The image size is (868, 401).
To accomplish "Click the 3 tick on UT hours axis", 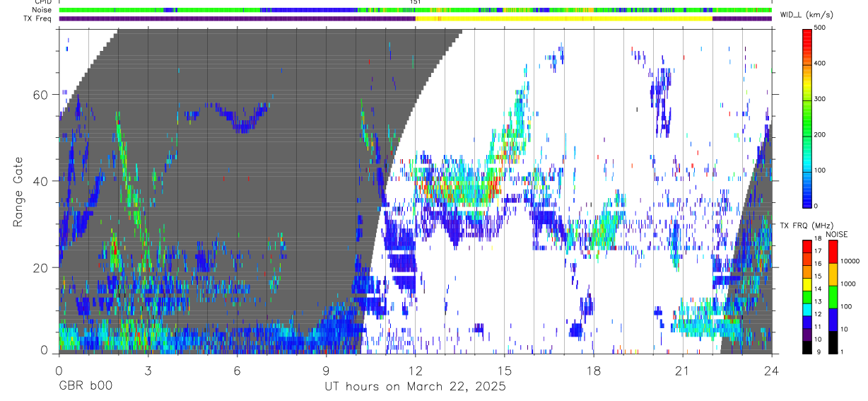I will [148, 371].
